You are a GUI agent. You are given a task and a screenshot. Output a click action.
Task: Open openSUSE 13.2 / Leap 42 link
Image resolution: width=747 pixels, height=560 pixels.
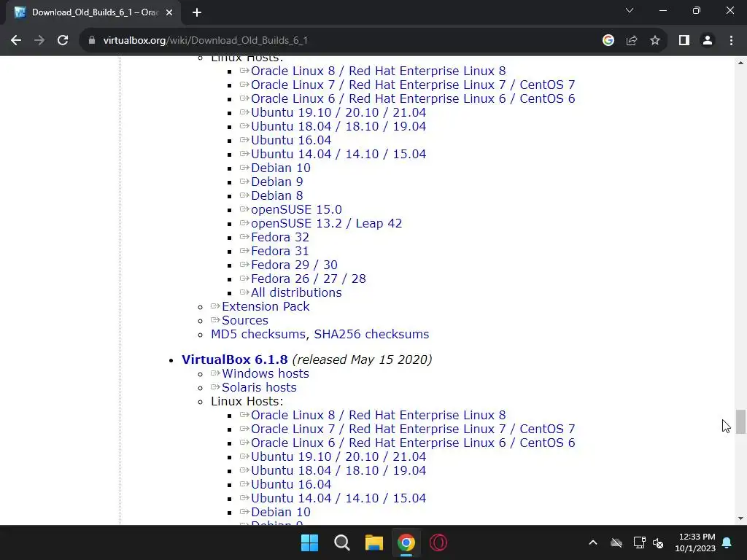(x=326, y=223)
